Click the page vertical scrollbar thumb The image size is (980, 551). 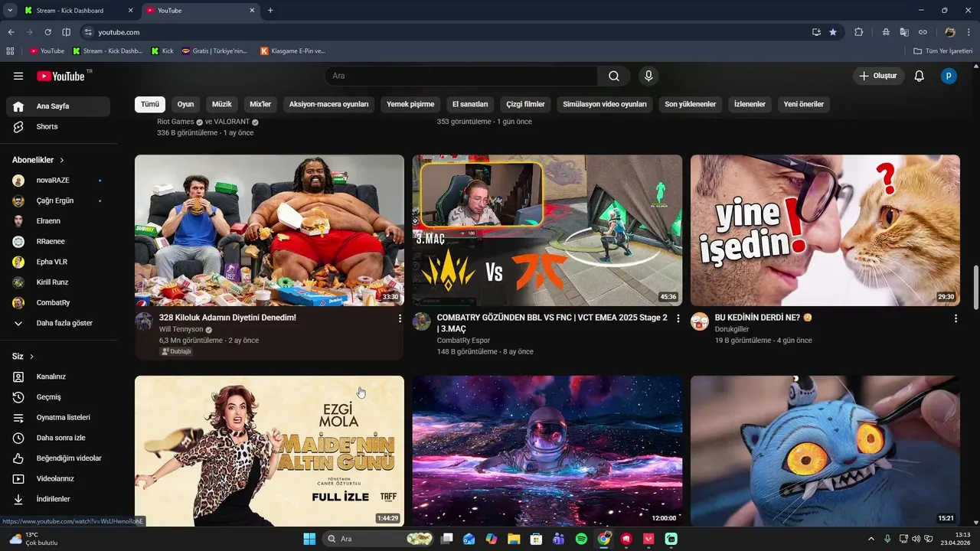click(975, 288)
